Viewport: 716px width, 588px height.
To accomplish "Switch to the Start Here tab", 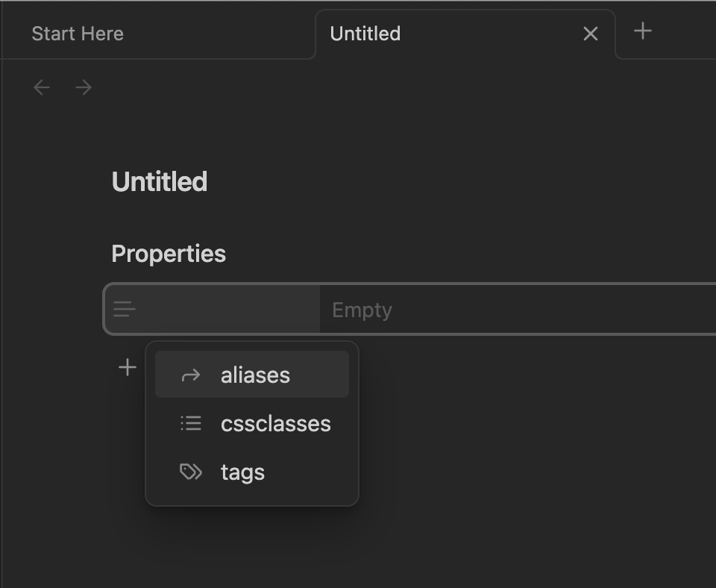I will 78,34.
